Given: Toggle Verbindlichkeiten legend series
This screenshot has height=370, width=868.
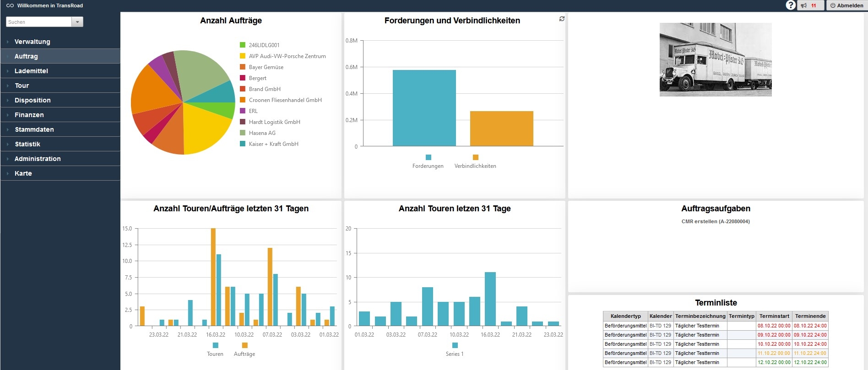Looking at the screenshot, I should 475,161.
